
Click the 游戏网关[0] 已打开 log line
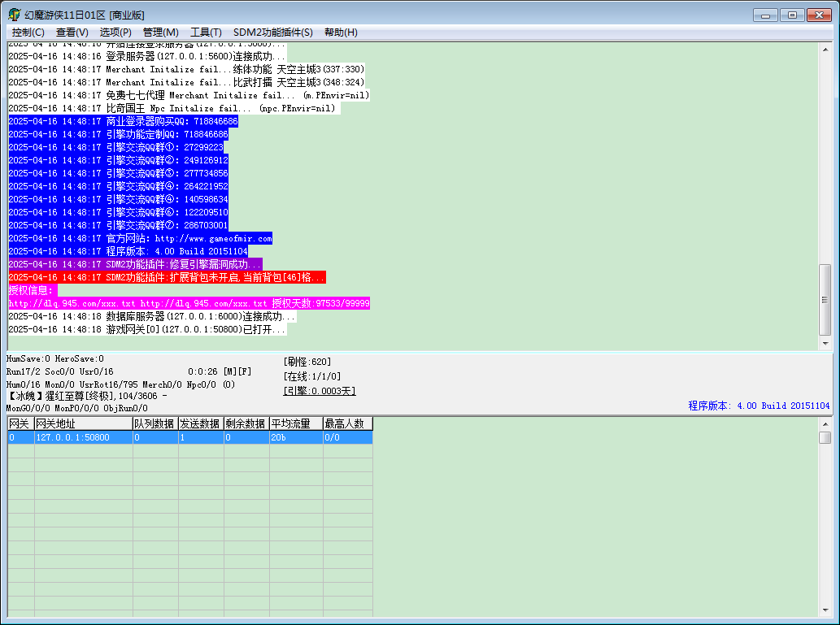click(x=147, y=329)
